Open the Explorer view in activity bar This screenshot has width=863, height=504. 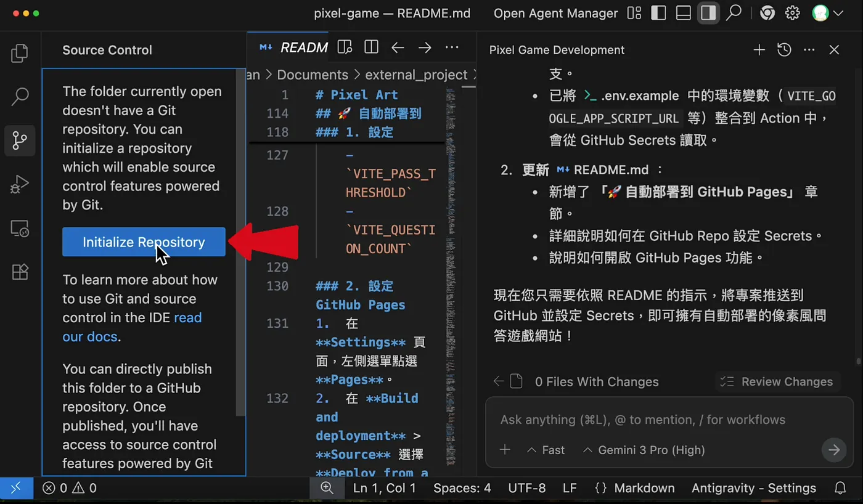[x=20, y=54]
